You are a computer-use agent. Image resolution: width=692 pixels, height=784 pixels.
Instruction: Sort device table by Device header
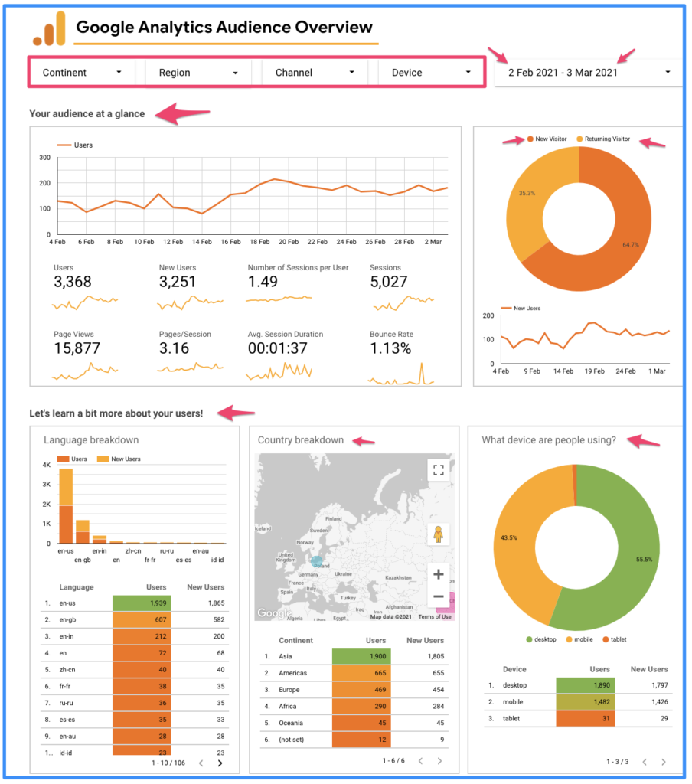514,669
